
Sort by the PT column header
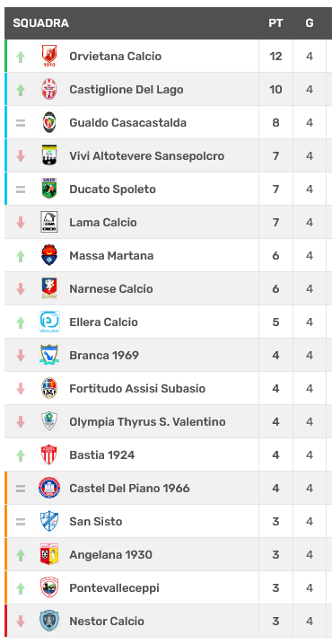click(275, 23)
